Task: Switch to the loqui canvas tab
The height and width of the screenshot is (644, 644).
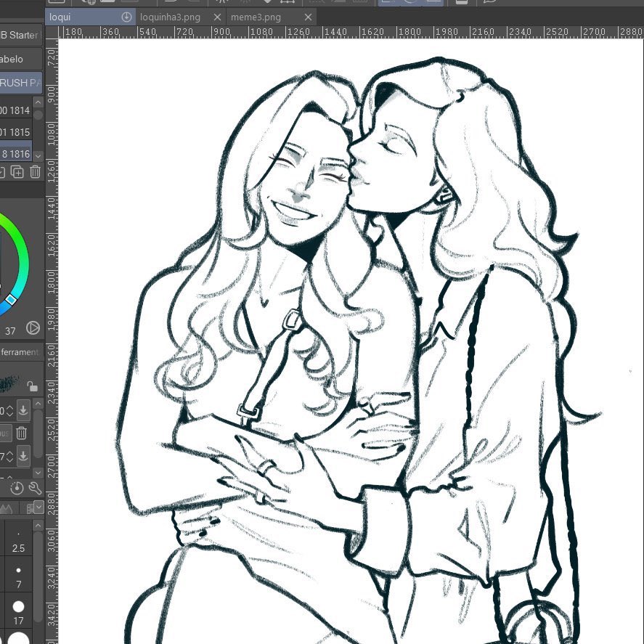Action: (x=90, y=17)
